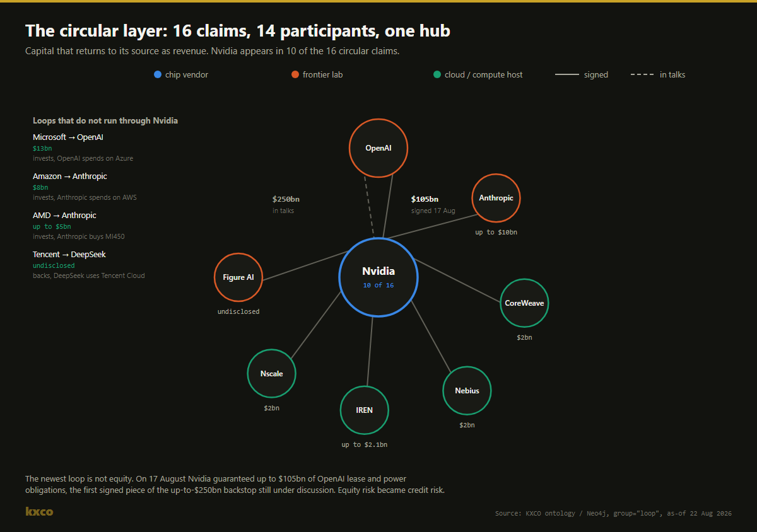Screen dimensions: 757x532
Task: Click the '$250bn' edge label
Action: 286,199
